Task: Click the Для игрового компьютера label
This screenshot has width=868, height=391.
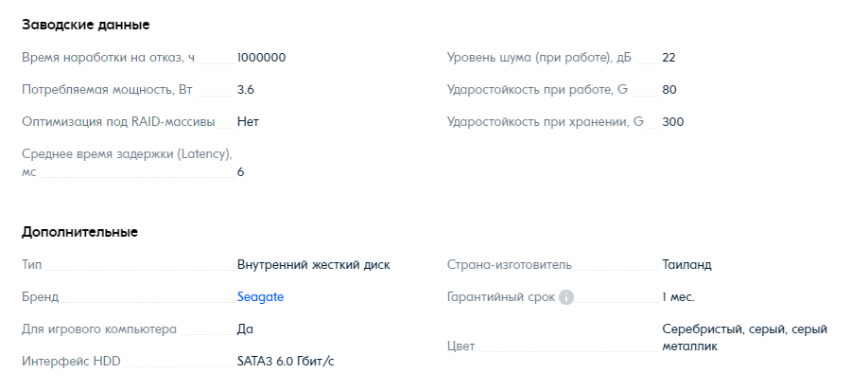Action: pos(99,329)
